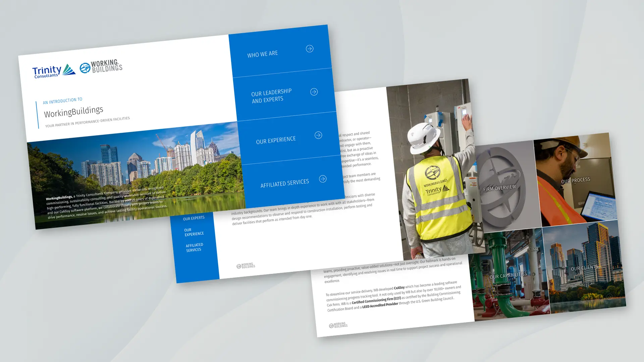Select AFFILIATED SERVICES in the blue sidebar
This screenshot has height=362, width=644.
pos(194,247)
